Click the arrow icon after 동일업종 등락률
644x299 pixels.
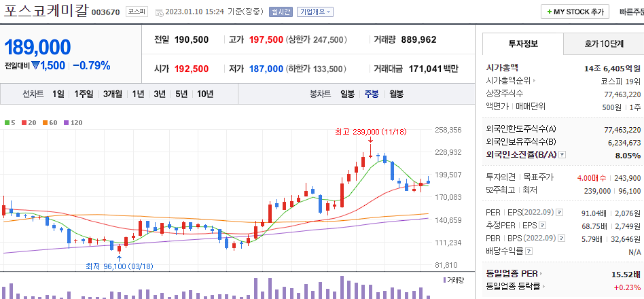543,286
